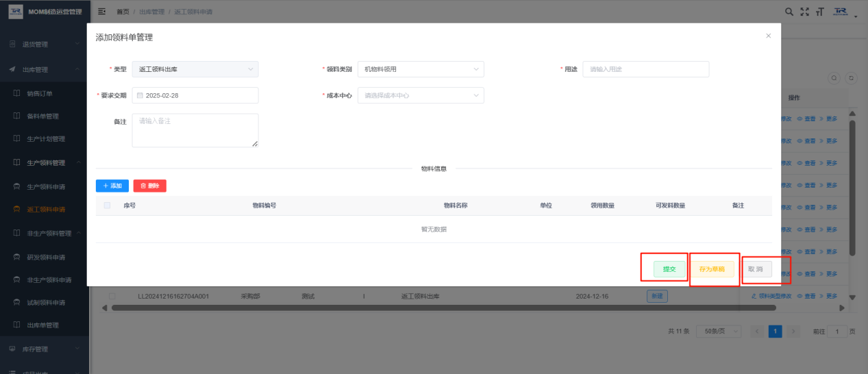Open 备料单管理 in the sidebar
The height and width of the screenshot is (374, 868).
click(42, 116)
